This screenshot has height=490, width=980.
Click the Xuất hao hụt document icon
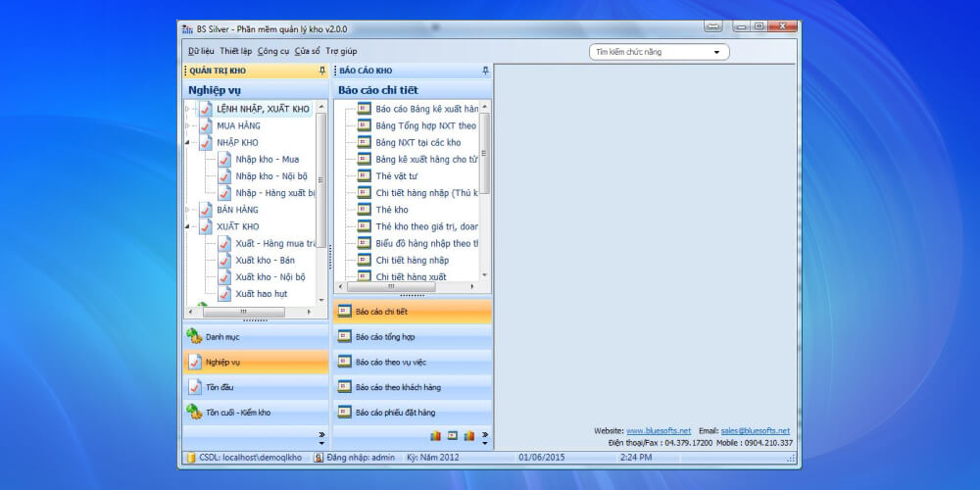[x=224, y=294]
